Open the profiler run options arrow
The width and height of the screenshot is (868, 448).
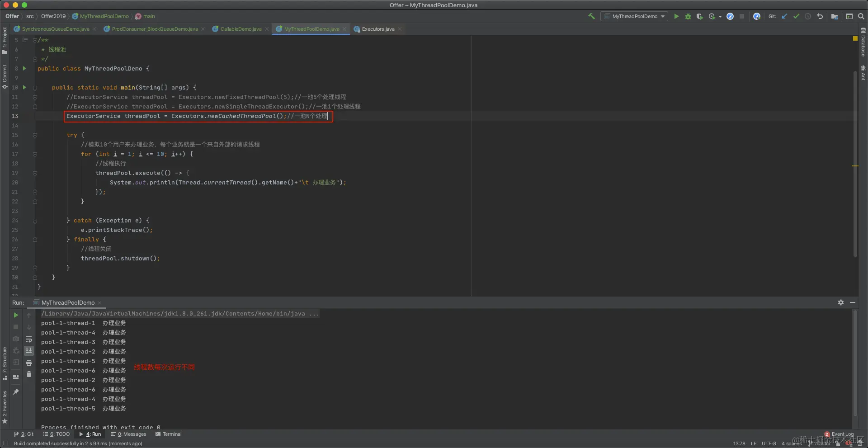click(720, 17)
